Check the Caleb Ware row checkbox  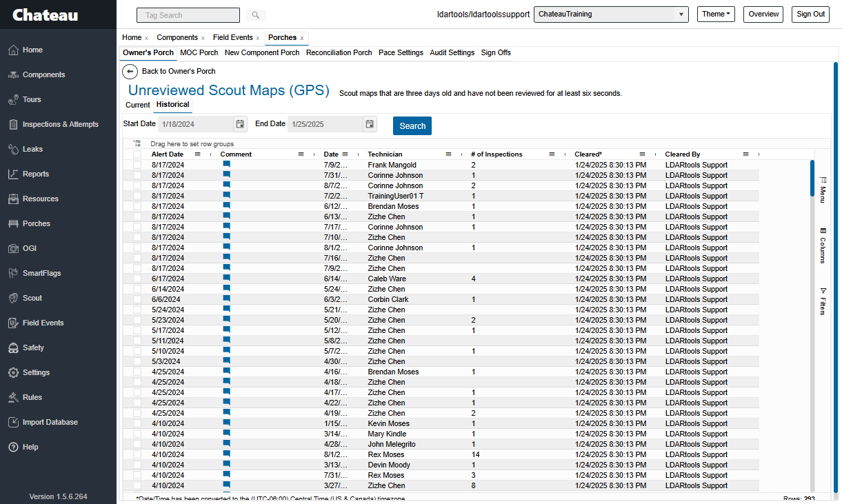(137, 279)
